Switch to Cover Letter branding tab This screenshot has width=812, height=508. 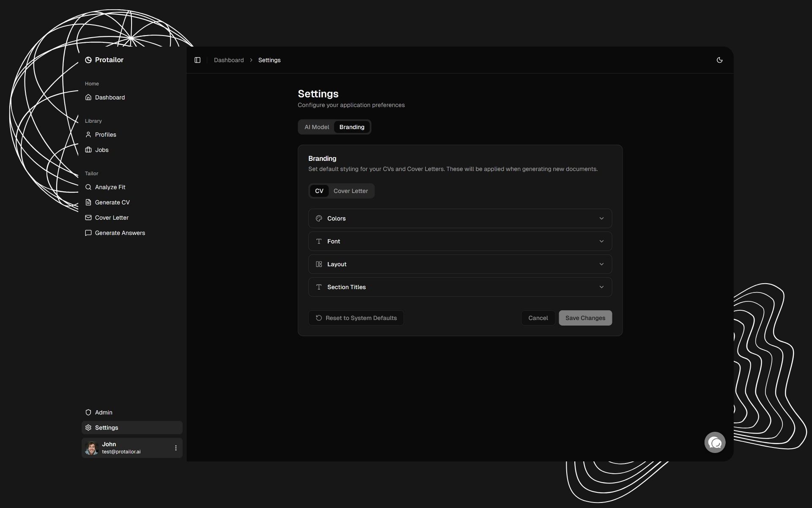coord(351,191)
